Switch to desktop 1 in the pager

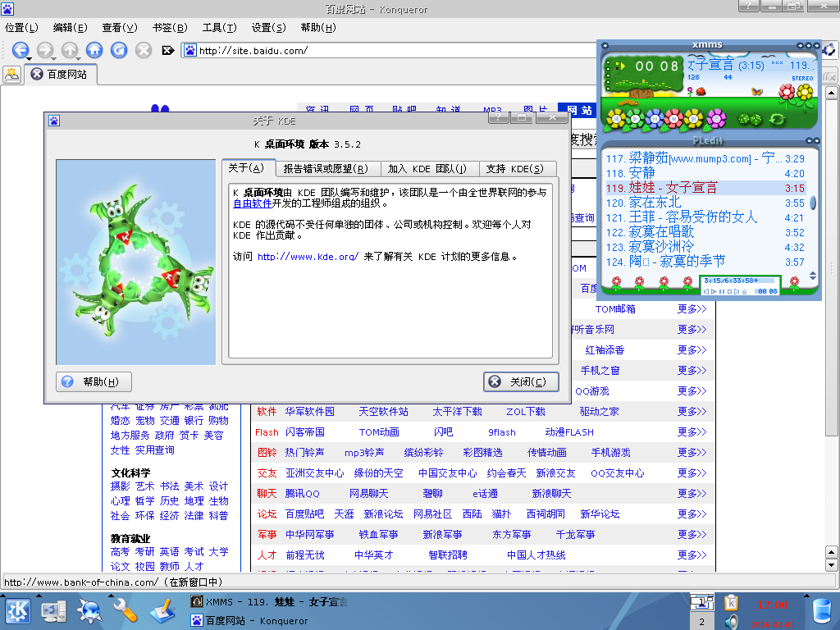click(702, 603)
